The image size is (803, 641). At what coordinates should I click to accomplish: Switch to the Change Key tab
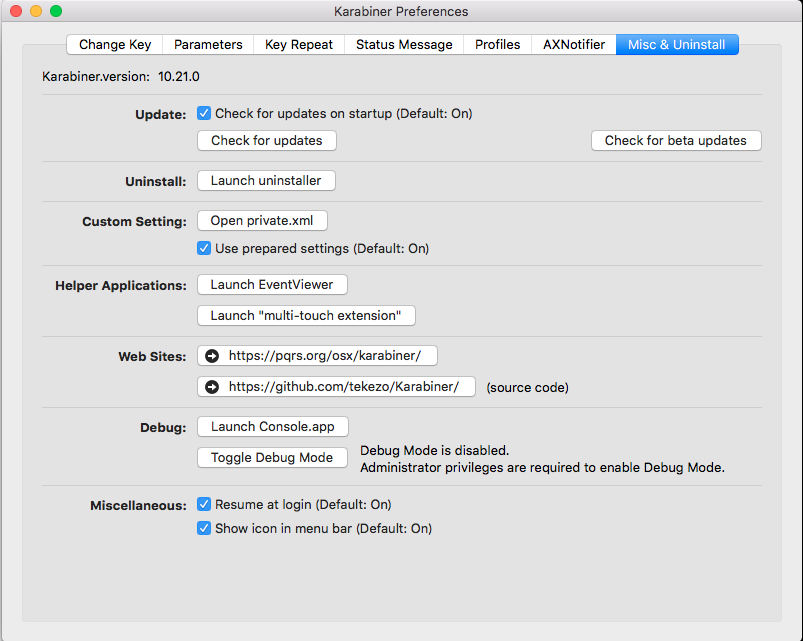[115, 45]
